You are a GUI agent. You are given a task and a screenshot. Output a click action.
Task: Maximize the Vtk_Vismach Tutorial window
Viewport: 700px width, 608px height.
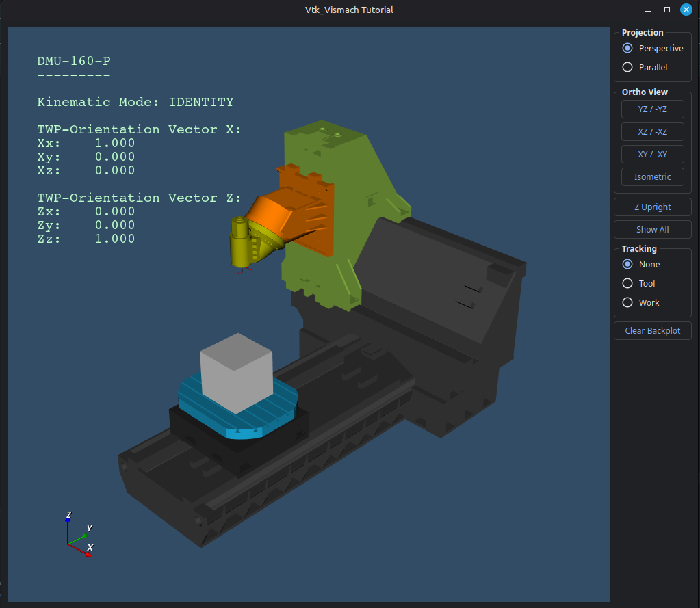[x=667, y=10]
